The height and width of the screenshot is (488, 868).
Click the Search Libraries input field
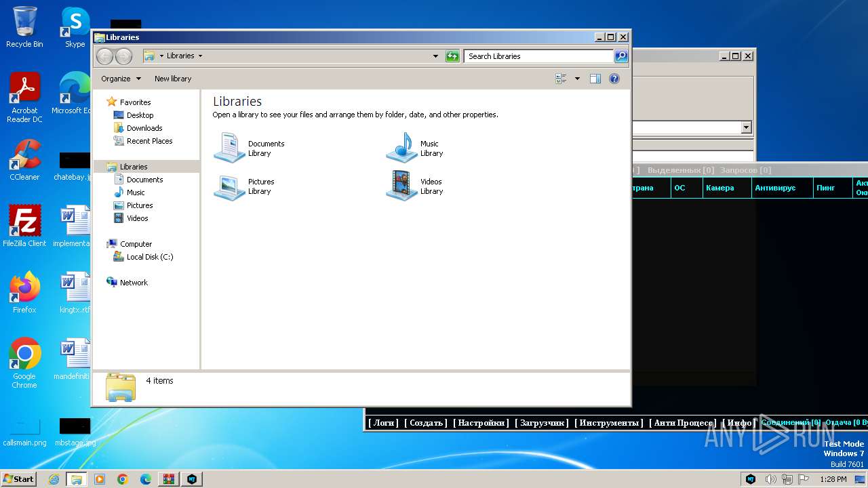(539, 56)
